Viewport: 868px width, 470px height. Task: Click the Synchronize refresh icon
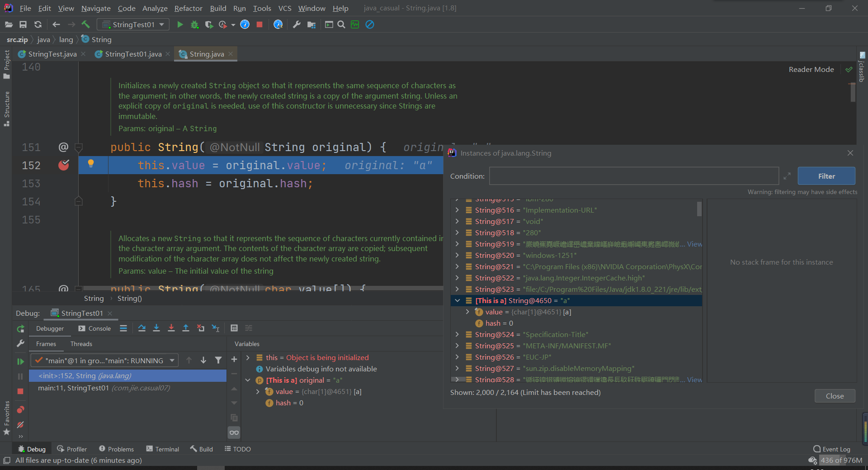[x=38, y=24]
